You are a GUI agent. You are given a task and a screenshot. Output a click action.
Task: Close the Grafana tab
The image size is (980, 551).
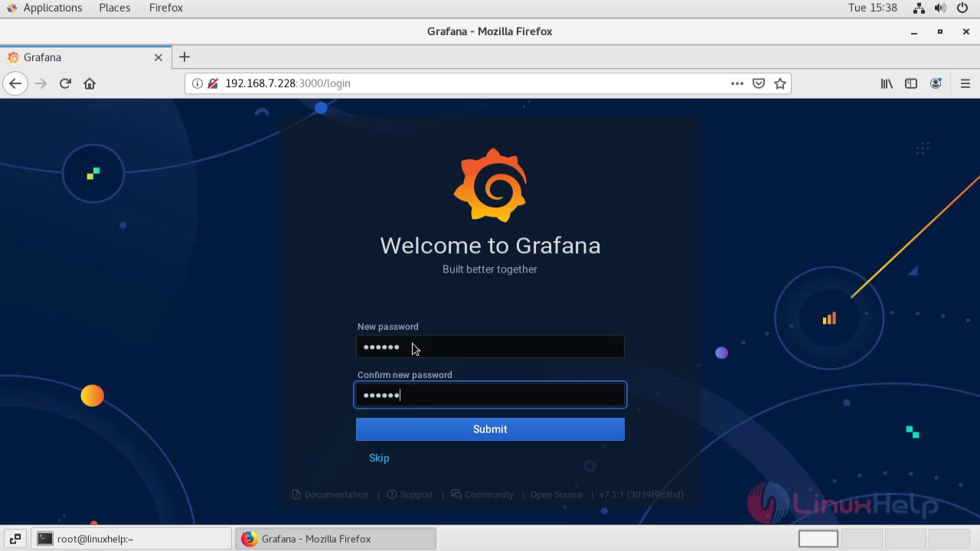[x=158, y=57]
